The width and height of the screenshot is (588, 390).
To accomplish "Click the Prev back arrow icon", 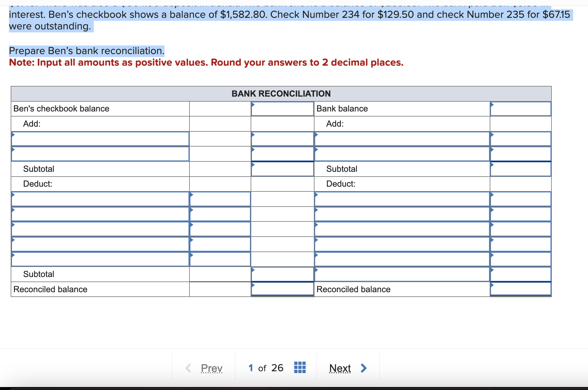I will click(188, 368).
